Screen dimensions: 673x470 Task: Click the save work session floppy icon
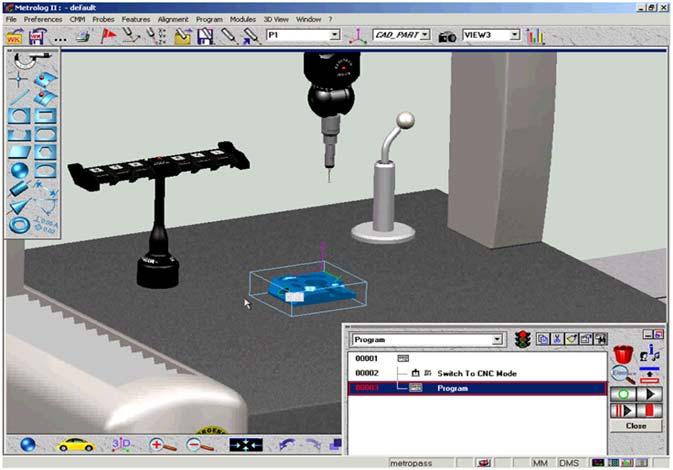37,36
